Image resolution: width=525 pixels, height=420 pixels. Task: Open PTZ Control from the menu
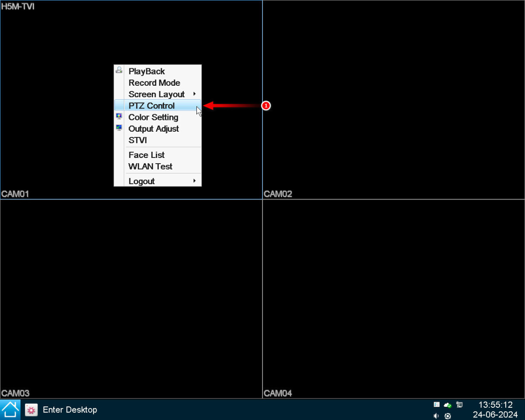(x=151, y=105)
